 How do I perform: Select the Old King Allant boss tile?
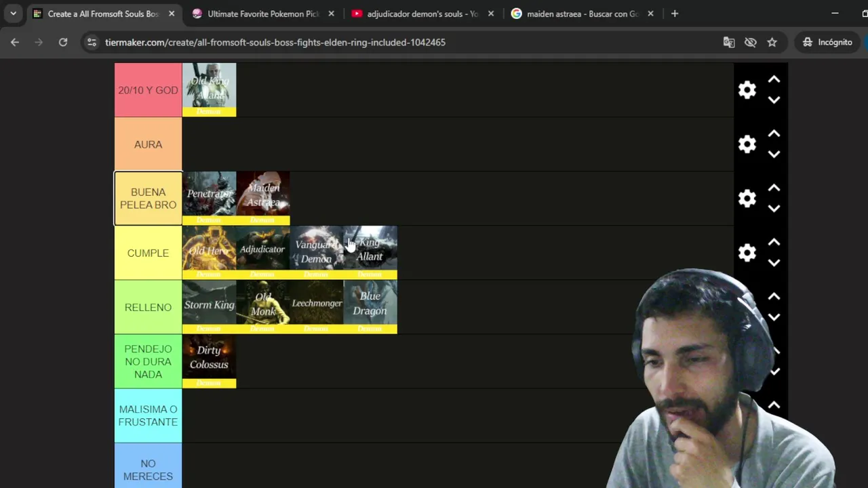[209, 90]
